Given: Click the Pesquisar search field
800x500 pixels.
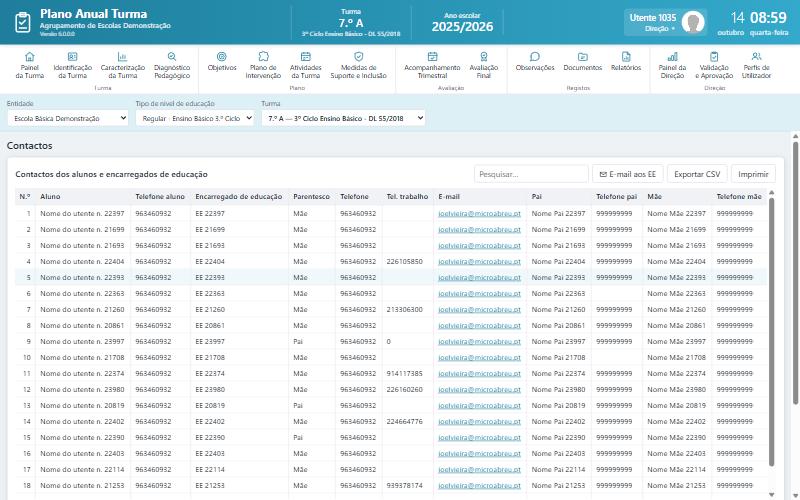Looking at the screenshot, I should point(531,174).
